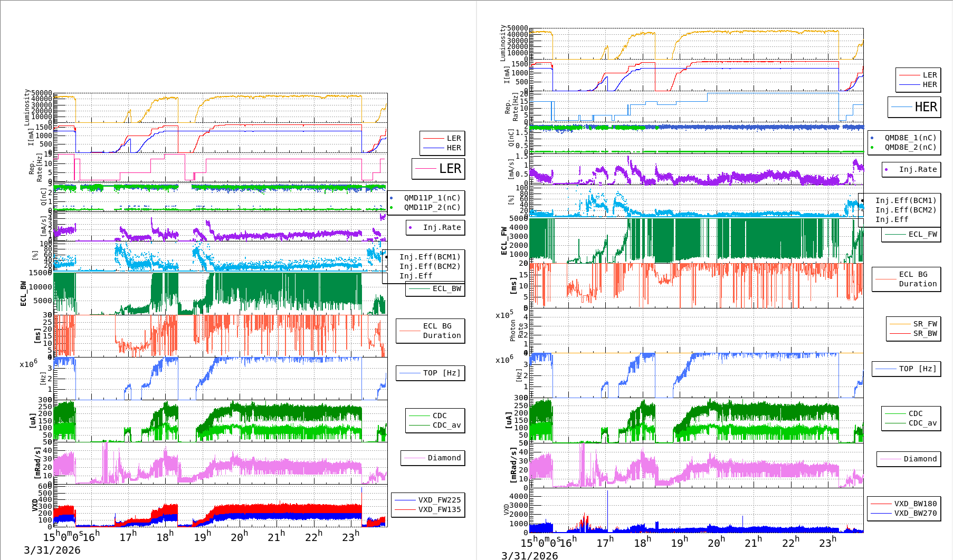Screen dimensions: 953x560
Task: Select QMD11P_1(nC) legend entry
Action: click(432, 198)
